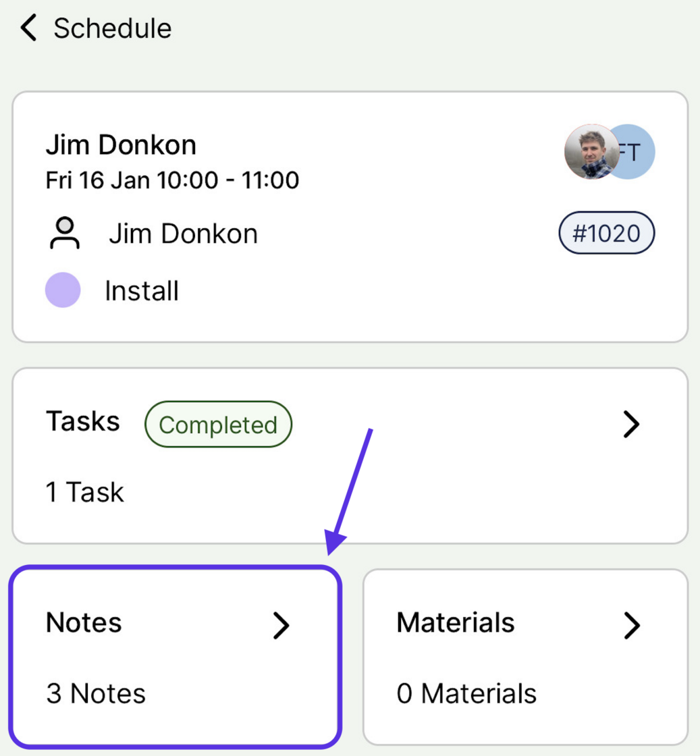Tap the back chevron arrow

pyautogui.click(x=28, y=28)
